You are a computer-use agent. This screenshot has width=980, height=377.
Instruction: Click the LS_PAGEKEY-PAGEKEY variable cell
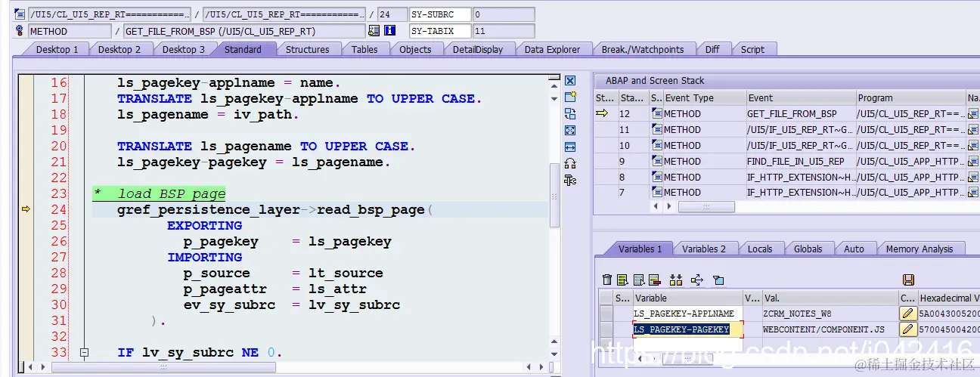(x=687, y=329)
